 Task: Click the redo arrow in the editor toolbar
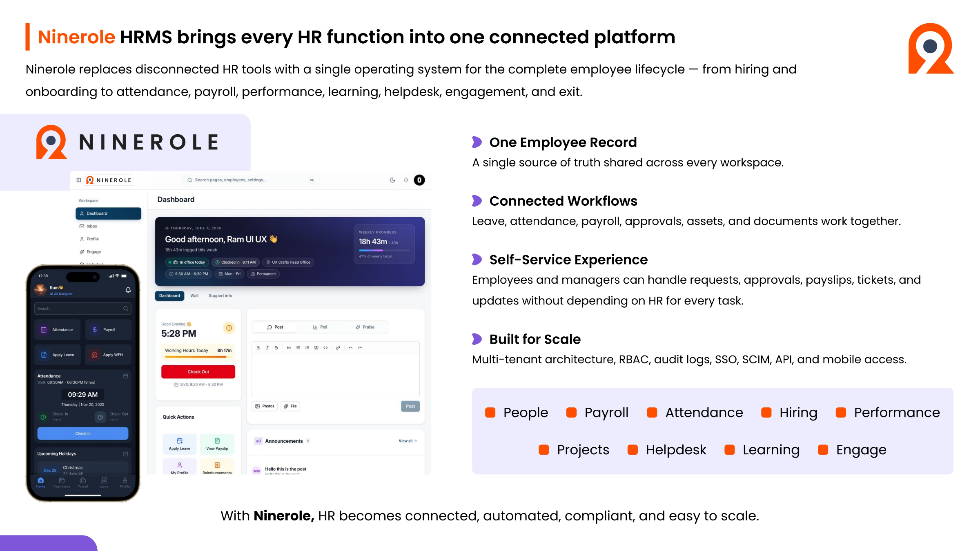360,348
